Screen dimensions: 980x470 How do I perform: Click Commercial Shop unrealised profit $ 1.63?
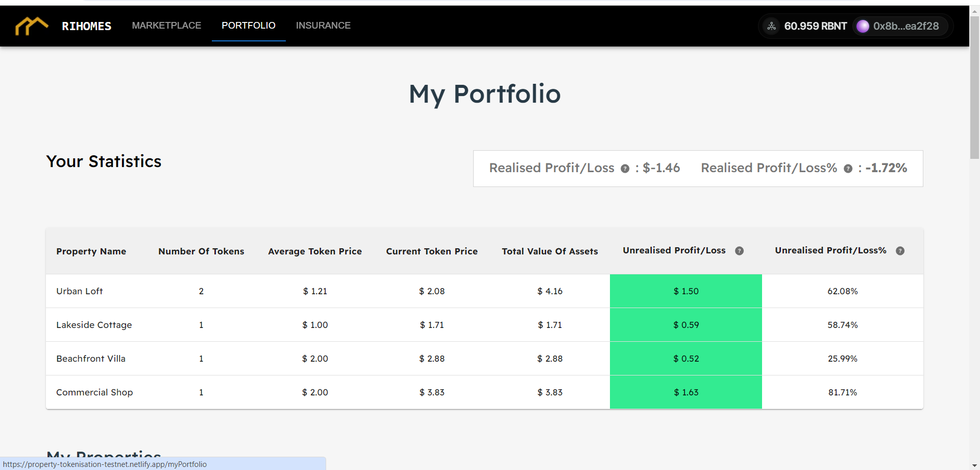tap(686, 392)
